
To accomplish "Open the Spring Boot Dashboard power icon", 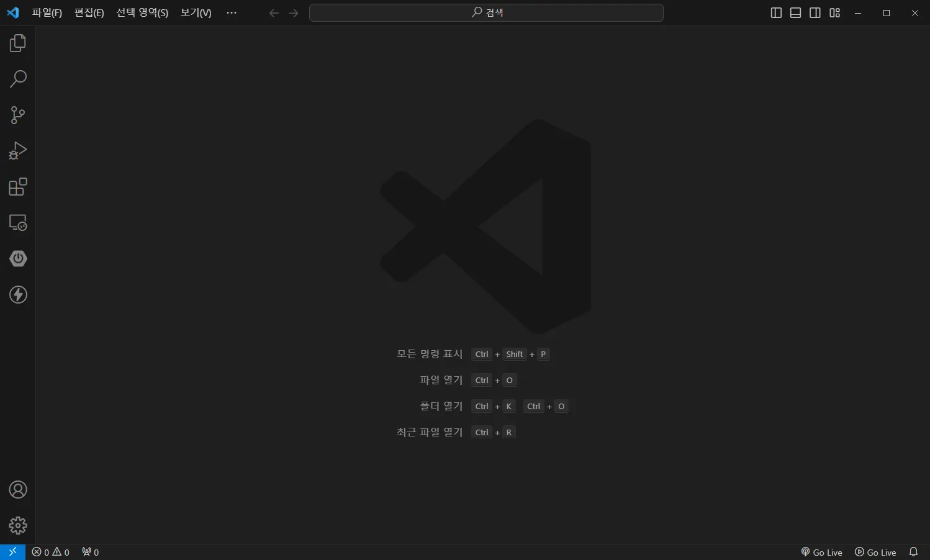I will (18, 258).
